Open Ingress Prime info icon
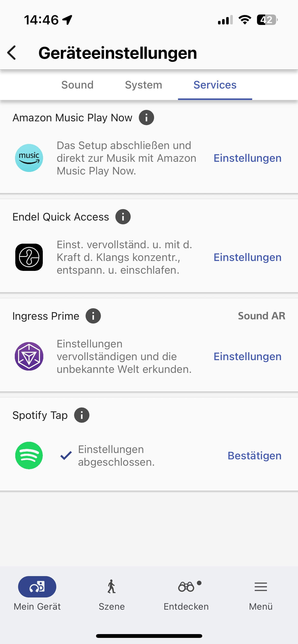Screen dimensions: 298x644 click(93, 316)
